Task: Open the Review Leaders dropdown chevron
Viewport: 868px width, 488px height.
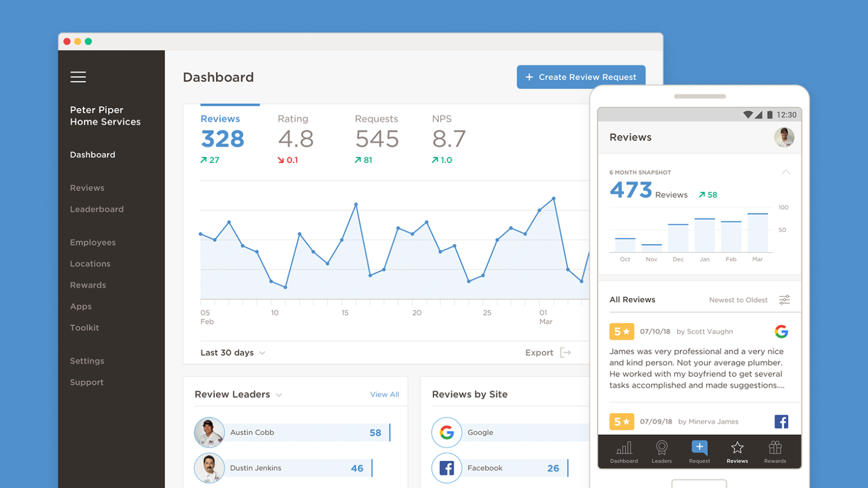Action: tap(279, 395)
